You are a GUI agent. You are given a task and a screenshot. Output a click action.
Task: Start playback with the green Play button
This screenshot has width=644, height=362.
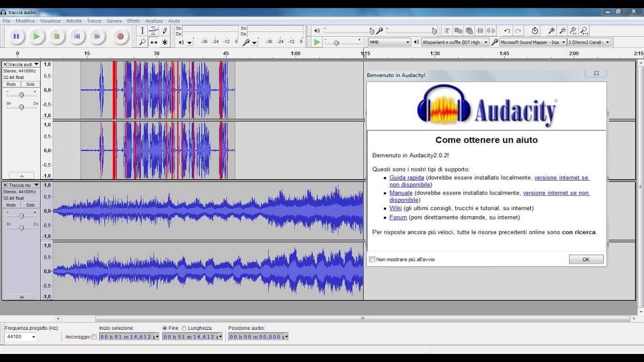coord(36,36)
